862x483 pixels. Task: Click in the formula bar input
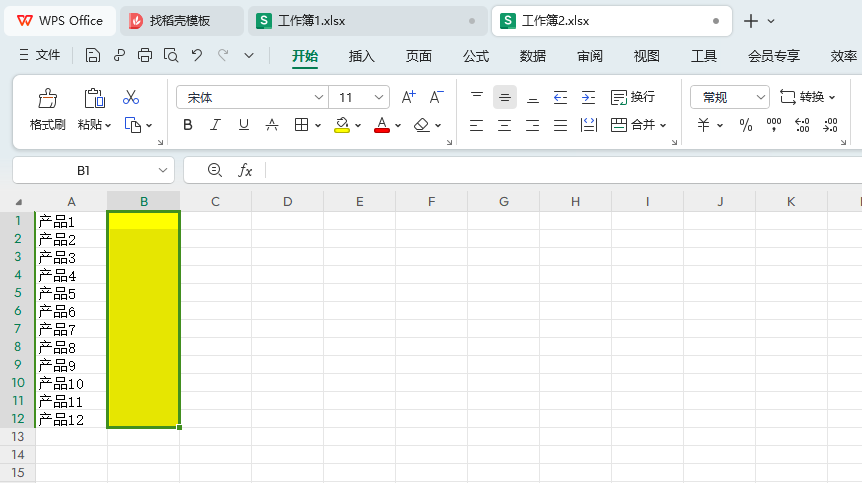[563, 170]
